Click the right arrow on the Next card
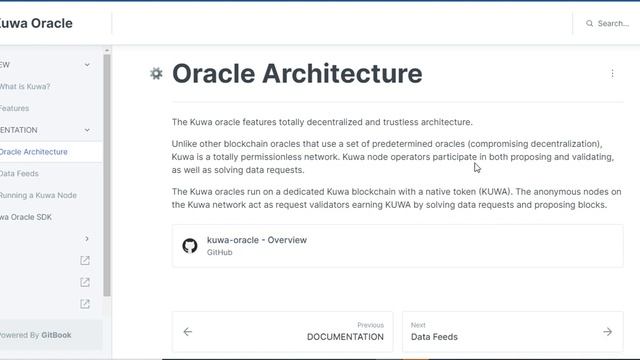Image resolution: width=640 pixels, height=360 pixels. tap(607, 332)
